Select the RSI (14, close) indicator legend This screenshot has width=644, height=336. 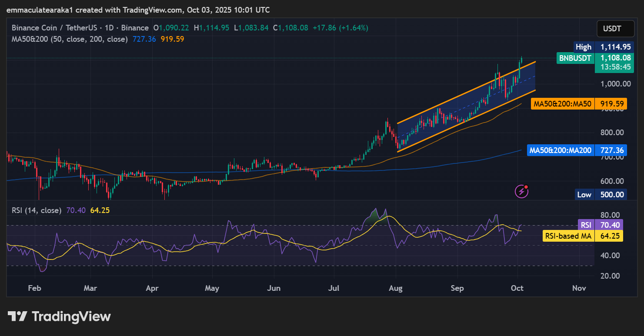(37, 210)
